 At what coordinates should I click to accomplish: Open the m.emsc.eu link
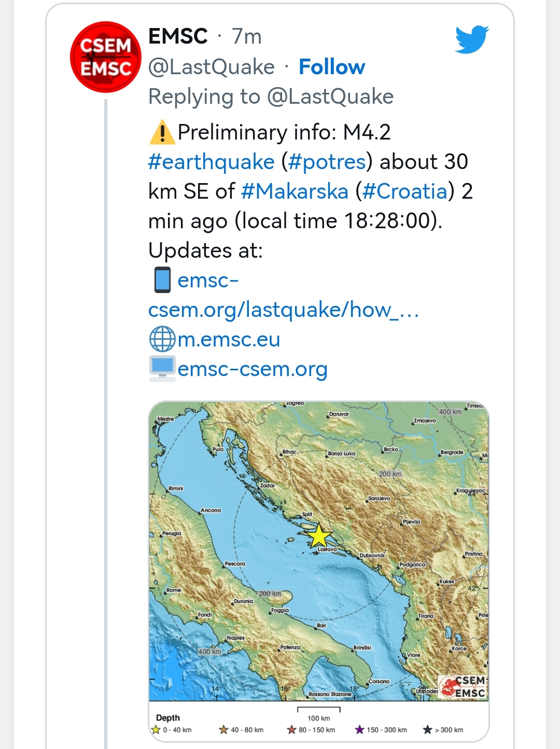229,339
